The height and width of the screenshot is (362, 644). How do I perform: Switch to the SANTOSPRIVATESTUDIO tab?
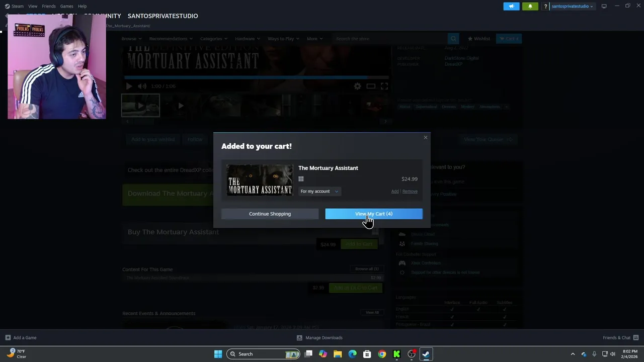coord(163,16)
